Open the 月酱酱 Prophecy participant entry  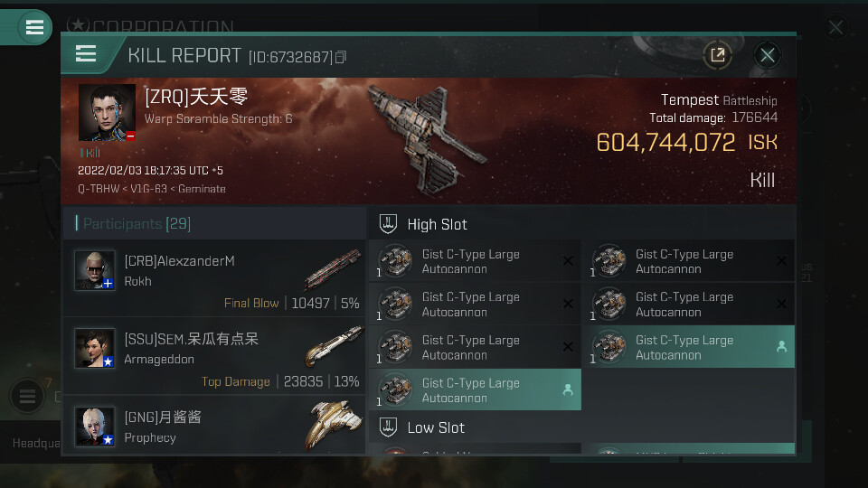[x=214, y=426]
